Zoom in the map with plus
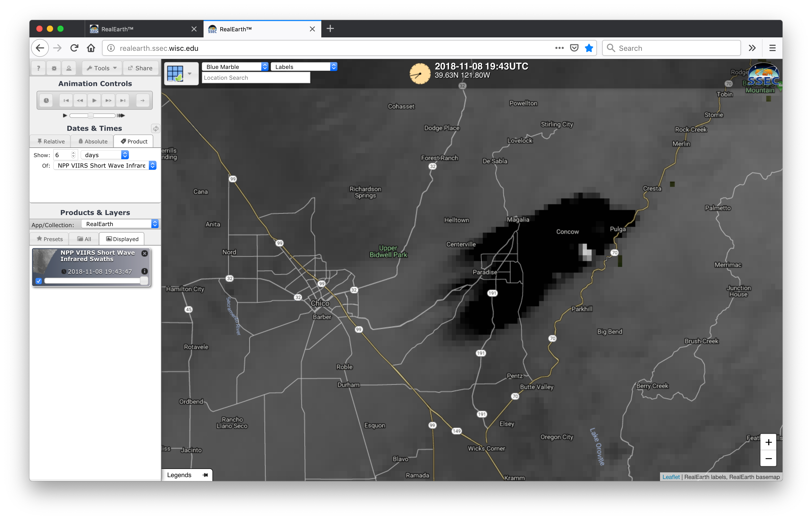The width and height of the screenshot is (812, 520). 768,442
